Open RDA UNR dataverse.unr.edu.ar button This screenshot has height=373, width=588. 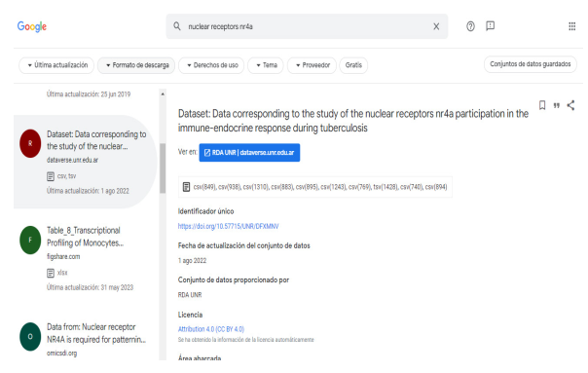coord(249,152)
